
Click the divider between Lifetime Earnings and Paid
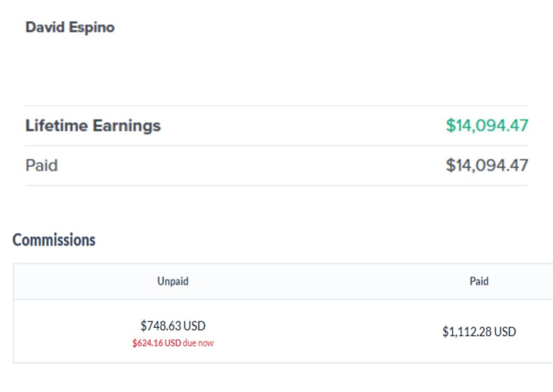[x=276, y=146]
